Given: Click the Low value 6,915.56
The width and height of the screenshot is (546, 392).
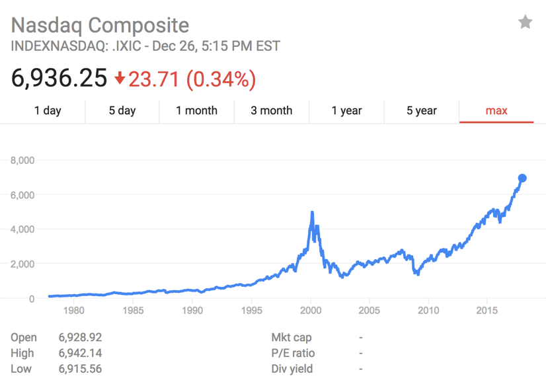Looking at the screenshot, I should 80,369.
